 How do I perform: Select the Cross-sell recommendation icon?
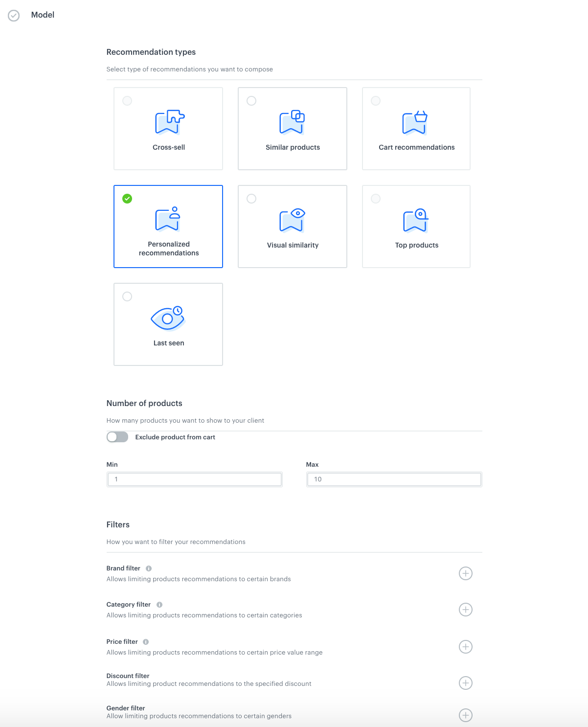[x=168, y=123]
